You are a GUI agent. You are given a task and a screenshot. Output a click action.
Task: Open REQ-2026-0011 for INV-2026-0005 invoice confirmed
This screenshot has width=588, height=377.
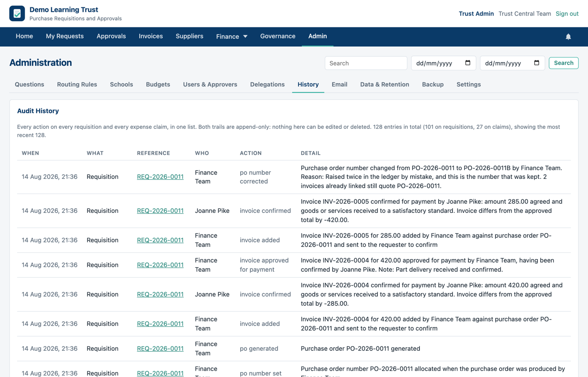pos(160,211)
